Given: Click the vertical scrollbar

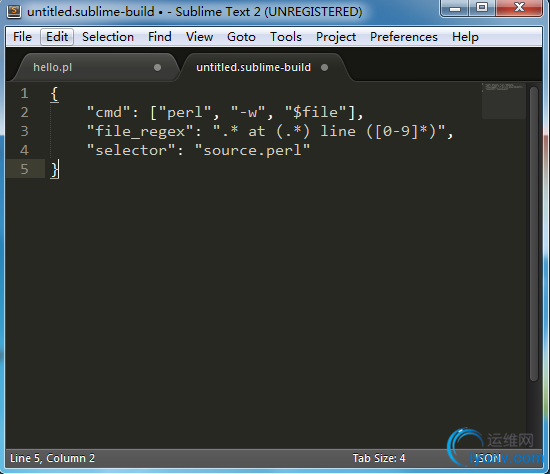Looking at the screenshot, I should (534, 234).
